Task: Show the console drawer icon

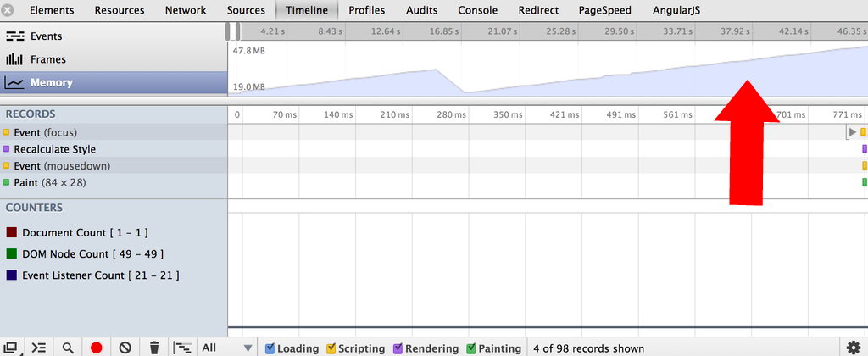Action: tap(39, 348)
